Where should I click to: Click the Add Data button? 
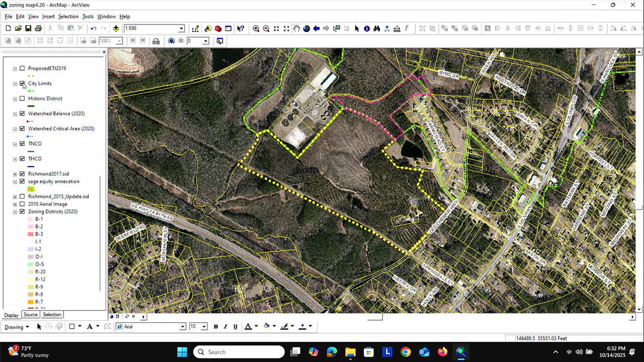pos(116,28)
